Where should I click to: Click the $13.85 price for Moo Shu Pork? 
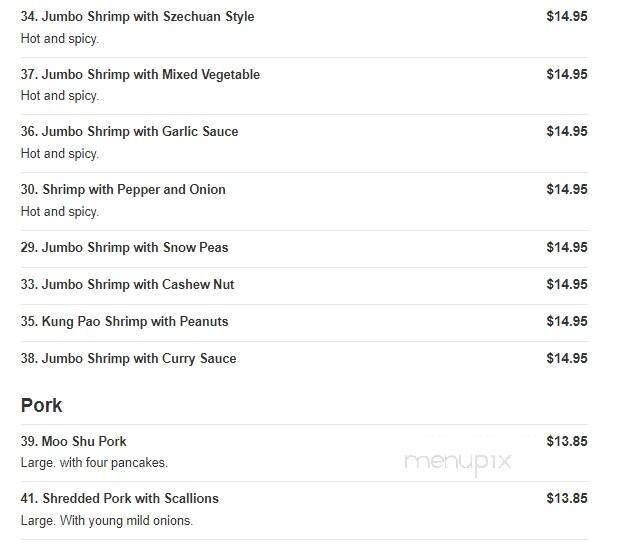pos(566,442)
